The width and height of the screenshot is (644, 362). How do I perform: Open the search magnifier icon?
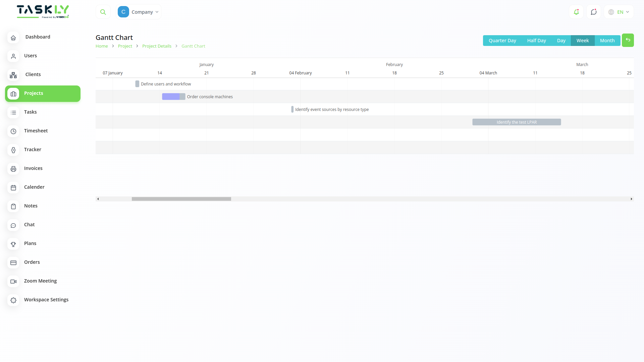click(103, 12)
